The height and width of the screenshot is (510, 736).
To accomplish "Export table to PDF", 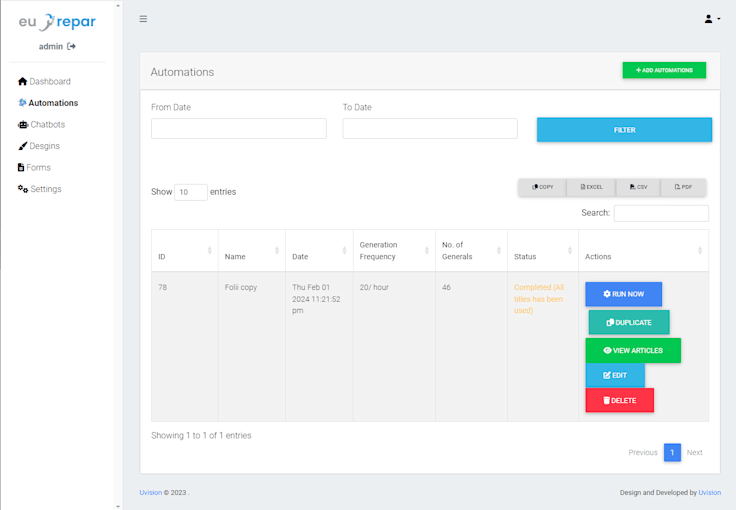I will click(683, 187).
